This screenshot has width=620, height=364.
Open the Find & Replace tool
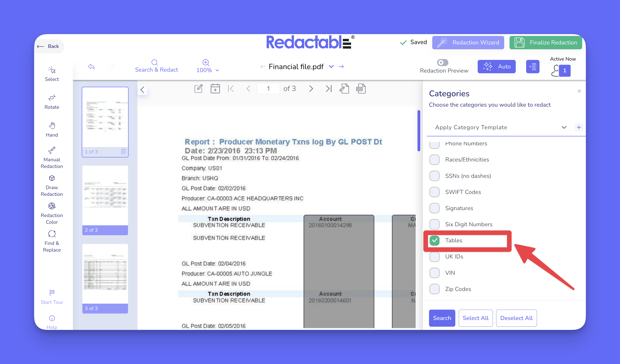[52, 241]
